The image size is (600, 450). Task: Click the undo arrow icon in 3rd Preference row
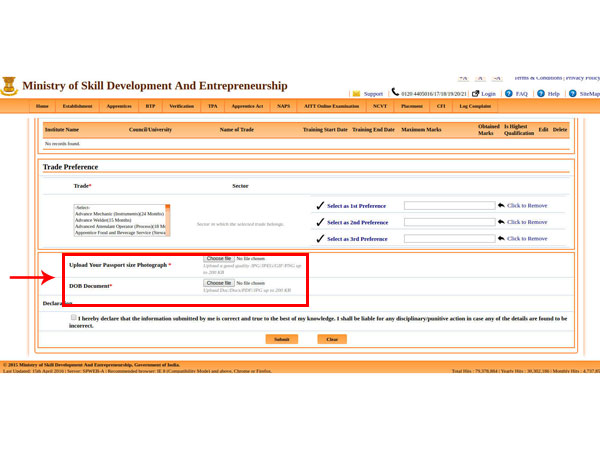click(501, 238)
